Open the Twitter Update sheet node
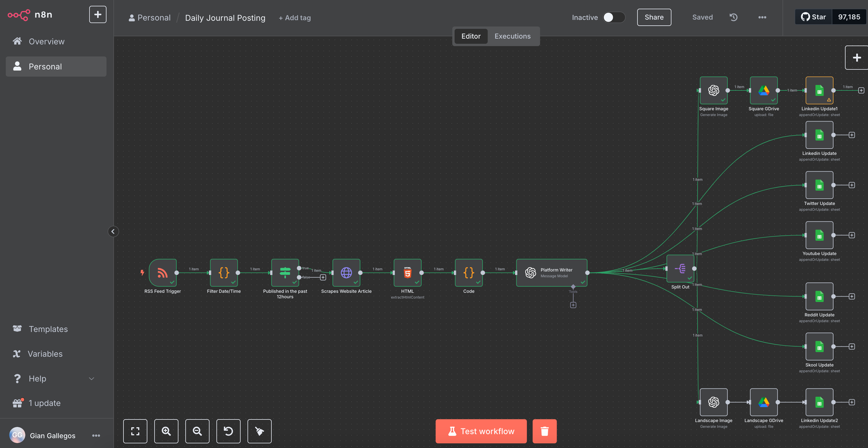This screenshot has width=868, height=448. (x=819, y=185)
